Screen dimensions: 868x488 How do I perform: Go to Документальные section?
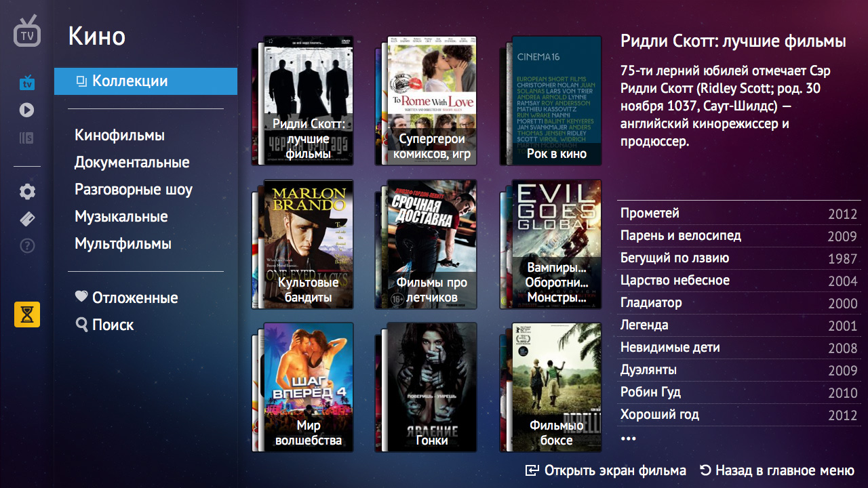[132, 163]
